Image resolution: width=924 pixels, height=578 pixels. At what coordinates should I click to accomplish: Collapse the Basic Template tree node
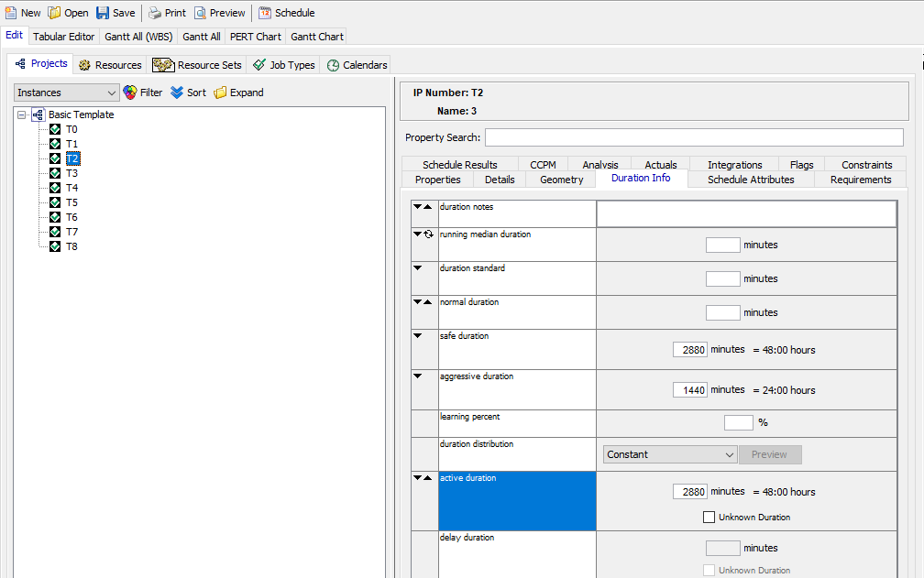(22, 115)
